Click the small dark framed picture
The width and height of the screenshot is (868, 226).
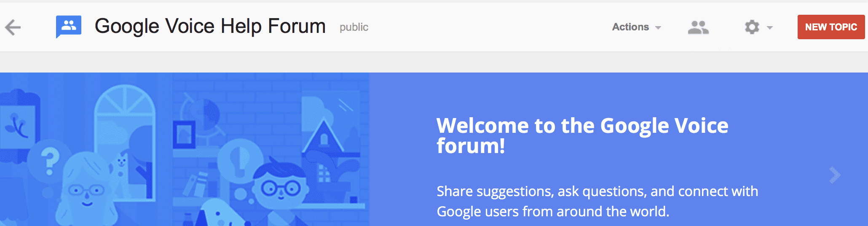[x=184, y=135]
